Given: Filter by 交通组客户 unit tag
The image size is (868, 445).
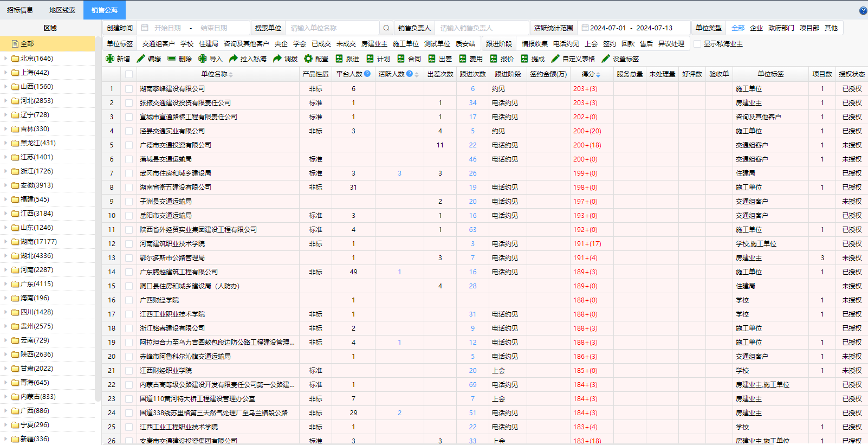Looking at the screenshot, I should click(159, 43).
